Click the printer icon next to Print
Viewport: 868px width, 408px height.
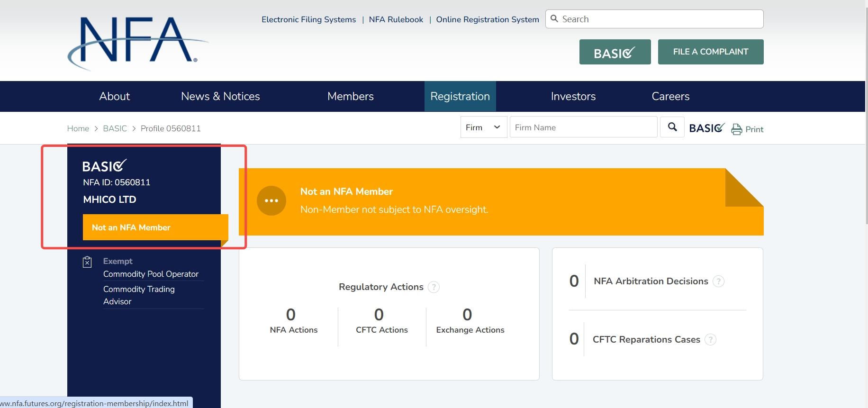[736, 129]
